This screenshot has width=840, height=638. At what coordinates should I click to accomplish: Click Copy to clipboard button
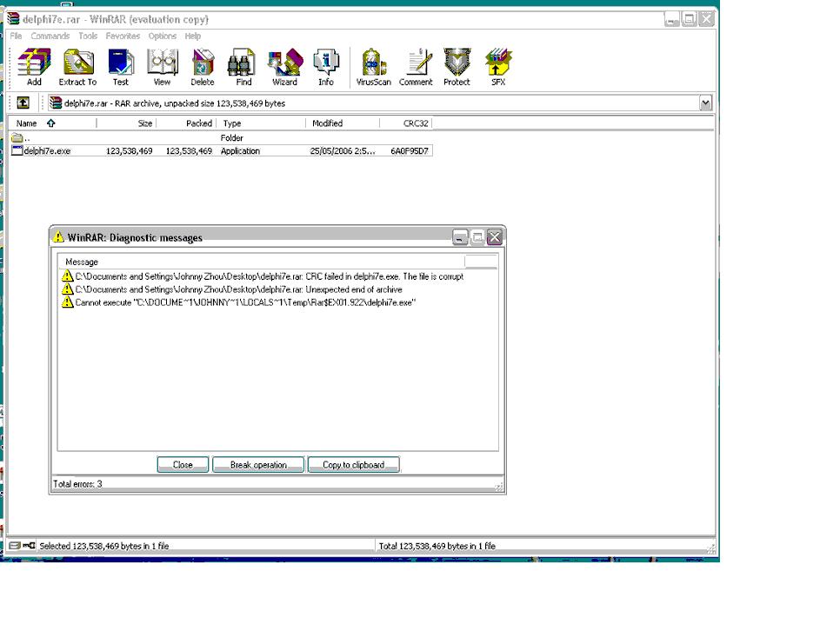coord(354,464)
